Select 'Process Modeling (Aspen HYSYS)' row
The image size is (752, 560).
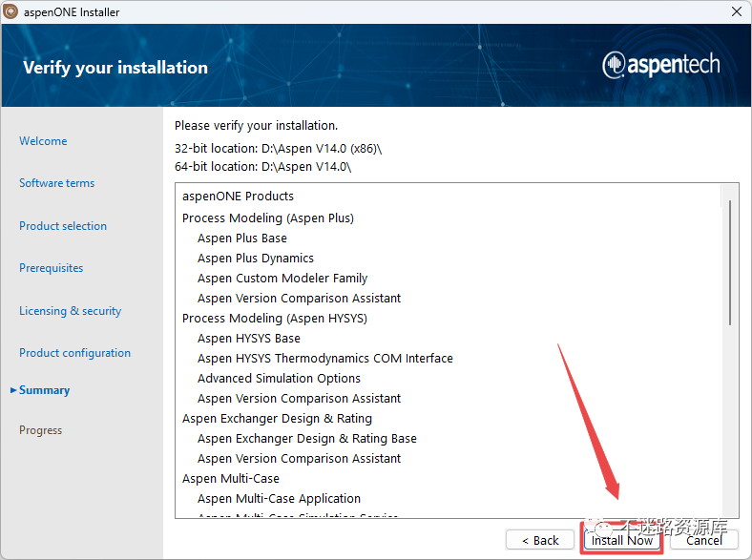pos(275,319)
